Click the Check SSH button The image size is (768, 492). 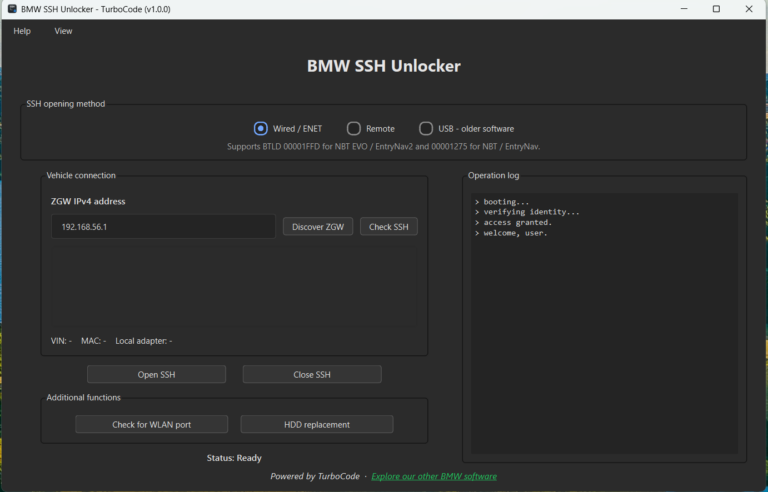coord(388,227)
